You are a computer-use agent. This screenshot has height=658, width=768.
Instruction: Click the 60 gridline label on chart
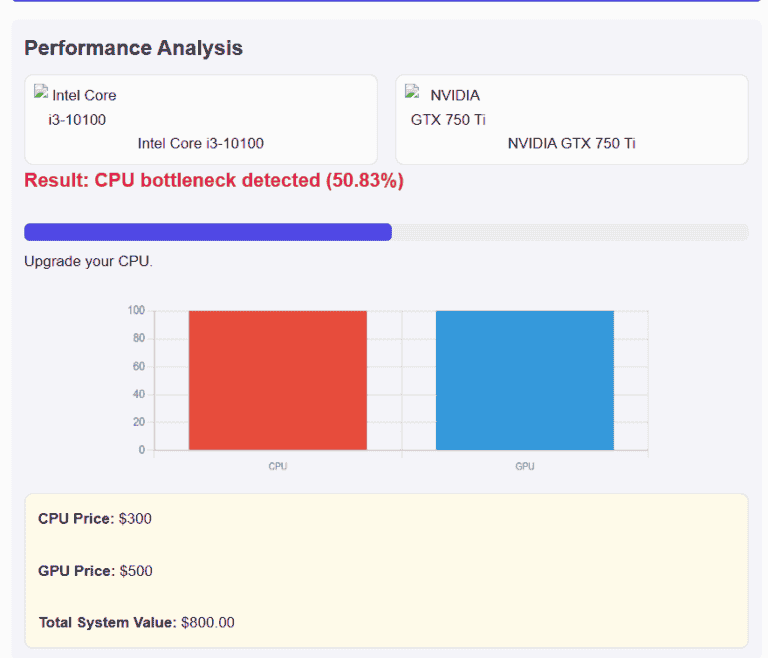[138, 366]
